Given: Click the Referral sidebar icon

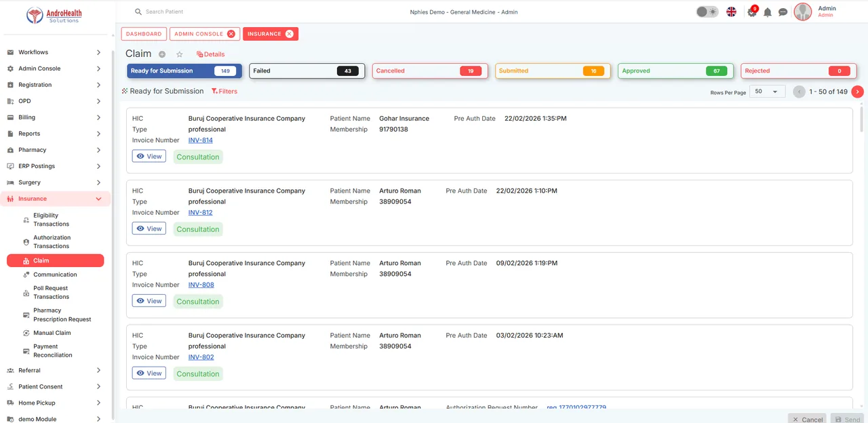Looking at the screenshot, I should pos(10,370).
